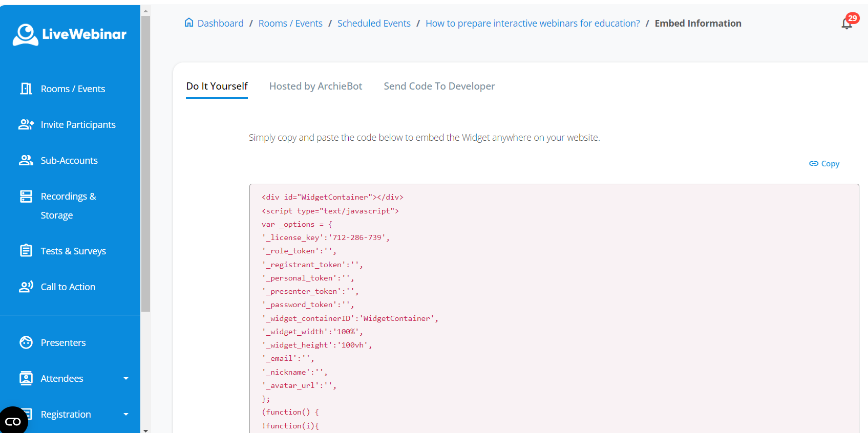Click the Recordings & Storage server icon

pos(26,197)
